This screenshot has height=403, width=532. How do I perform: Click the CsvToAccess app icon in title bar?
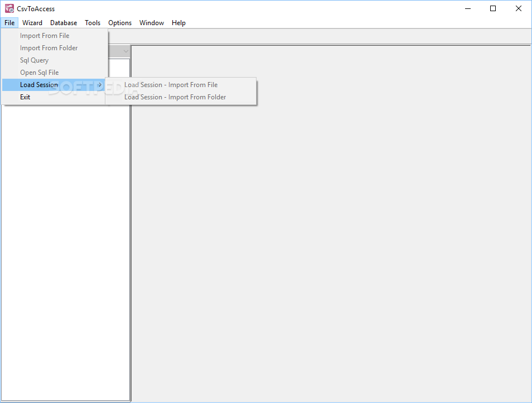click(9, 8)
